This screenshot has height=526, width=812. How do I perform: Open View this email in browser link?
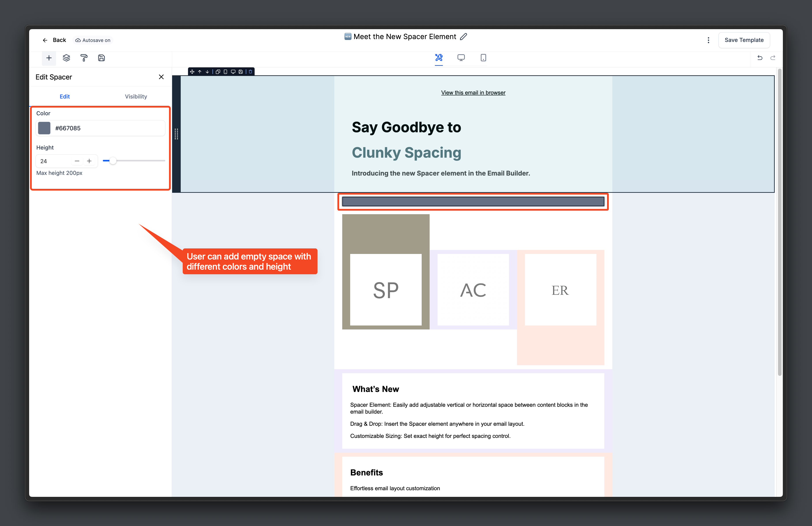pyautogui.click(x=473, y=93)
